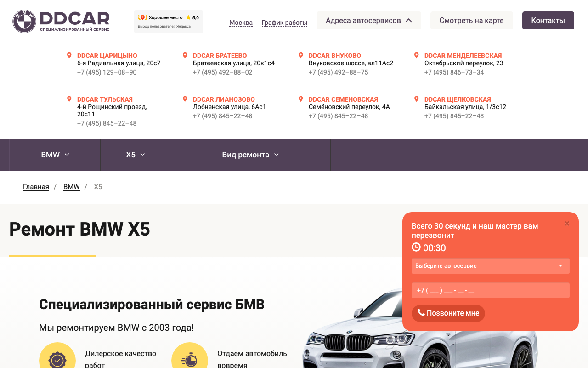This screenshot has width=588, height=368.
Task: Expand the Вид ремонта dropdown
Action: pyautogui.click(x=250, y=155)
